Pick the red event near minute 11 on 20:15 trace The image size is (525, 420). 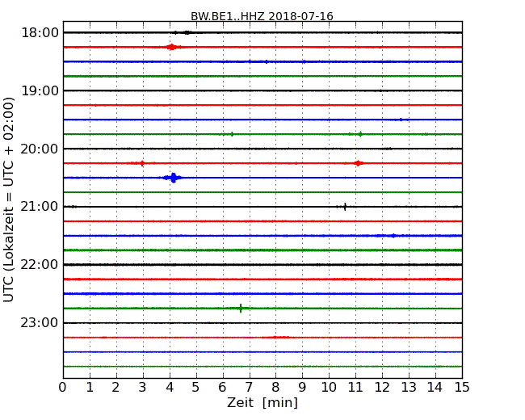point(359,163)
